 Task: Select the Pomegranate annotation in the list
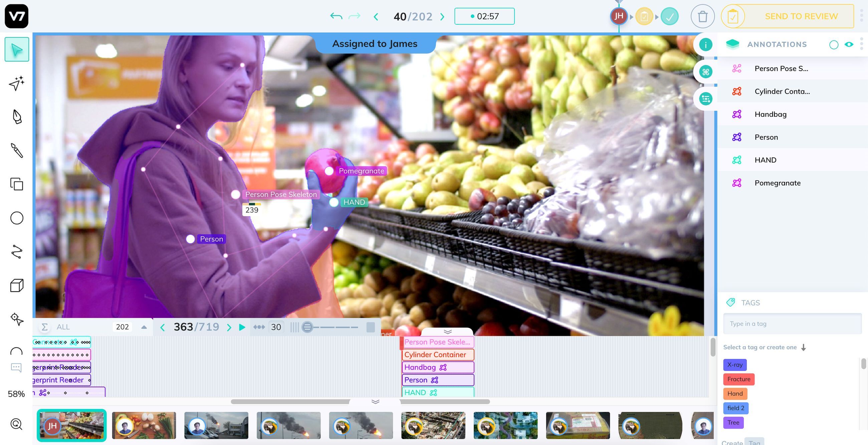click(777, 183)
